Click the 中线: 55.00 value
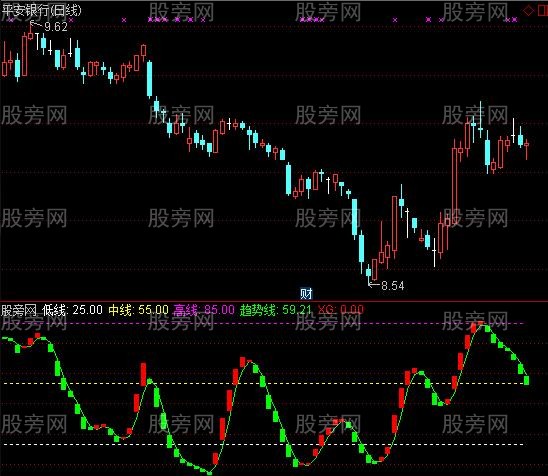This screenshot has width=548, height=476. coord(138,310)
